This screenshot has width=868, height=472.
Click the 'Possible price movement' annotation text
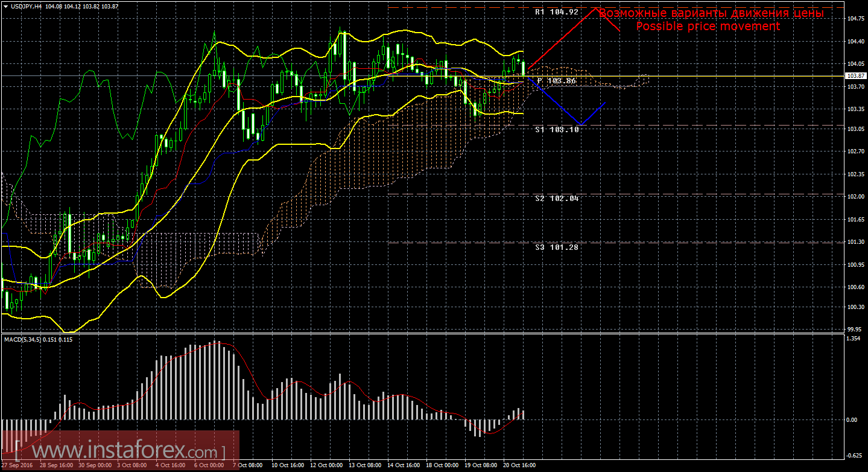(708, 27)
